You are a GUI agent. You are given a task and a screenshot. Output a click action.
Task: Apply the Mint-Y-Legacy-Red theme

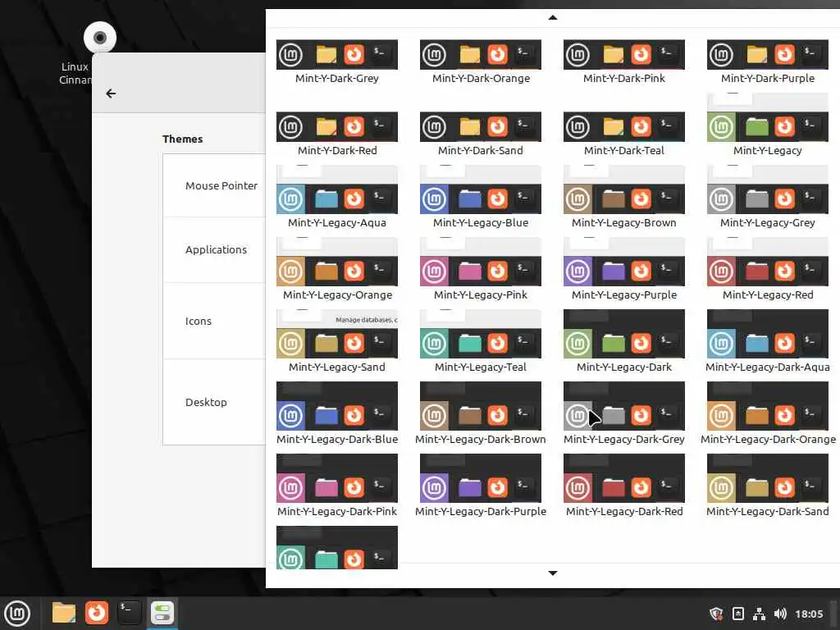click(768, 262)
